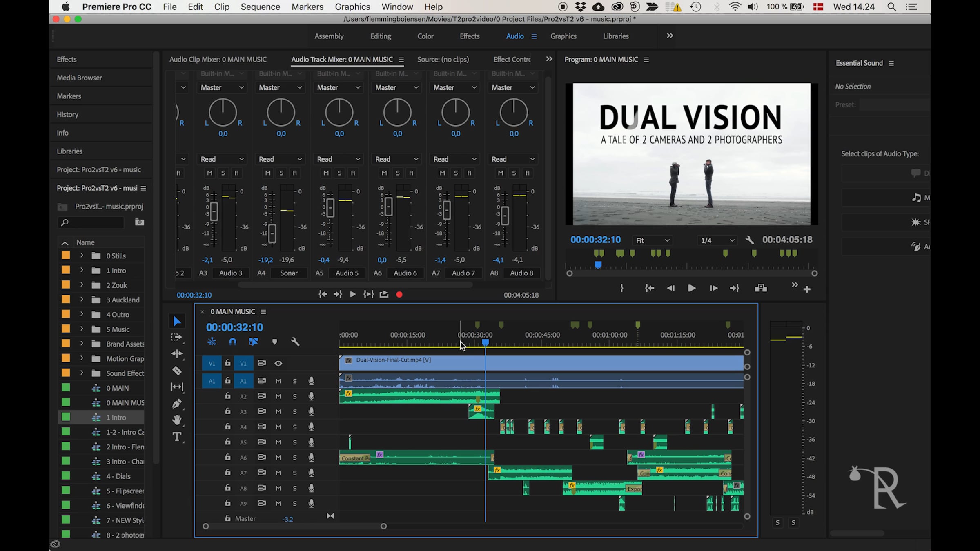Switch to the Editing workspace
The image size is (980, 551).
click(x=381, y=36)
